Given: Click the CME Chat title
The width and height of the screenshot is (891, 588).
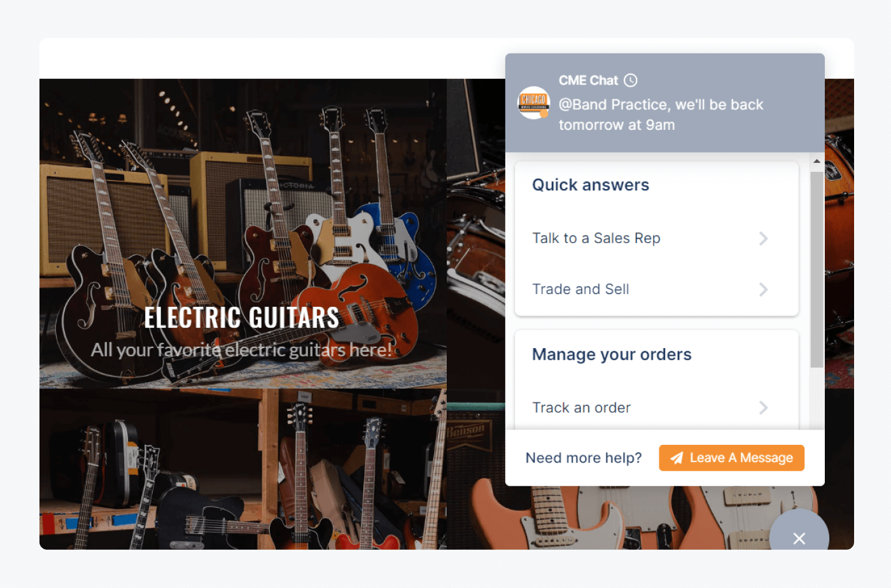Looking at the screenshot, I should tap(588, 80).
